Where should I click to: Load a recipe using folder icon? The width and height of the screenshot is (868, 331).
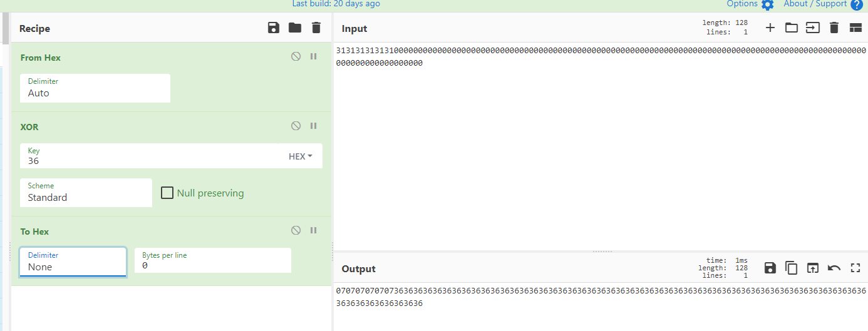294,28
